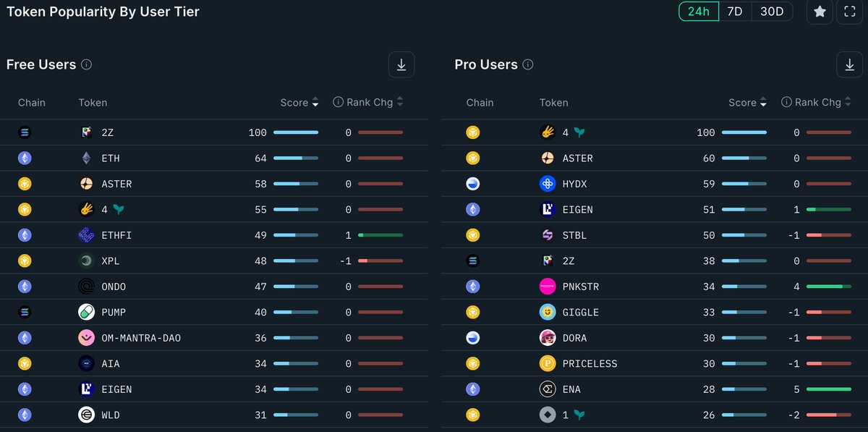This screenshot has height=432, width=868.
Task: Click the PNKSTR pink token icon
Action: (548, 287)
